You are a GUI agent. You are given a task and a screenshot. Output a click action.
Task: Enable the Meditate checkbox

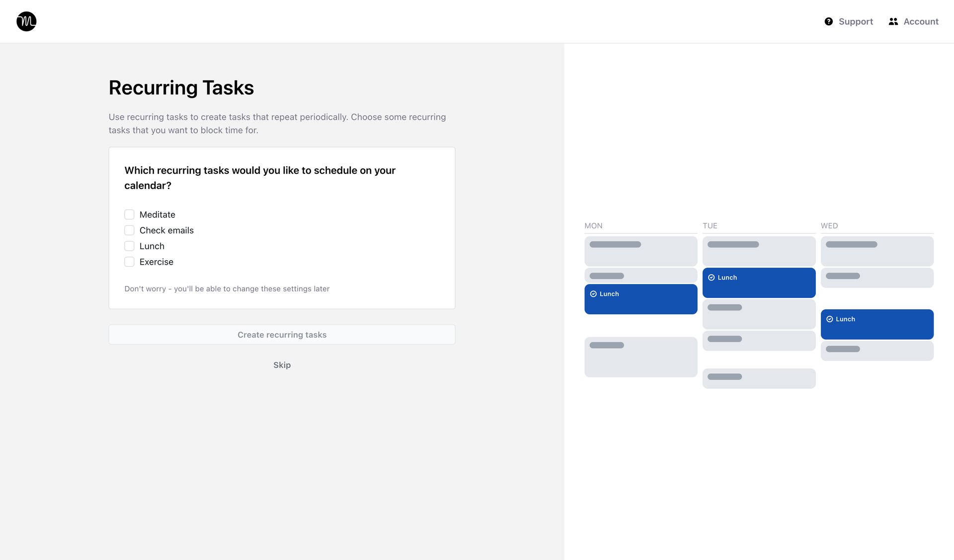[129, 214]
